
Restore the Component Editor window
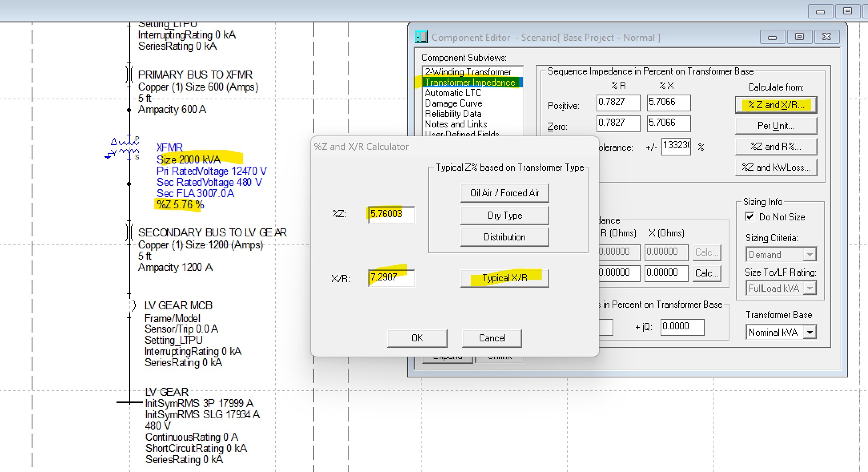point(799,37)
